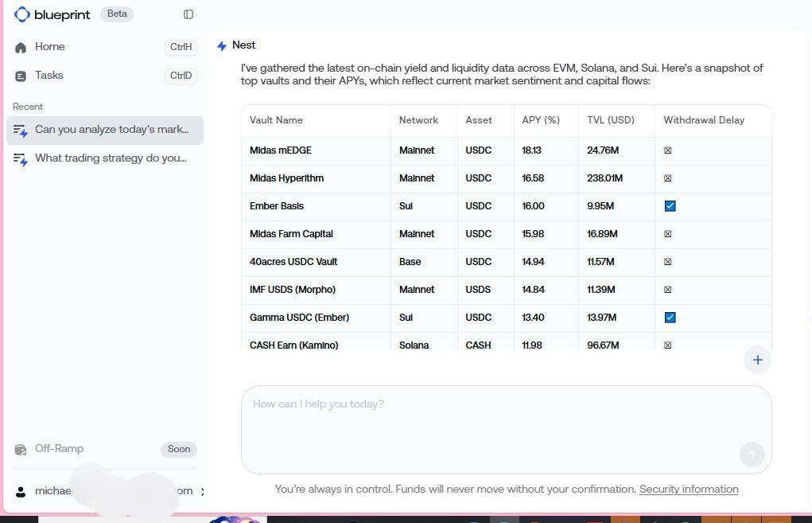Screen dimensions: 812x523
Task: Click the Base network cell
Action: (x=410, y=262)
